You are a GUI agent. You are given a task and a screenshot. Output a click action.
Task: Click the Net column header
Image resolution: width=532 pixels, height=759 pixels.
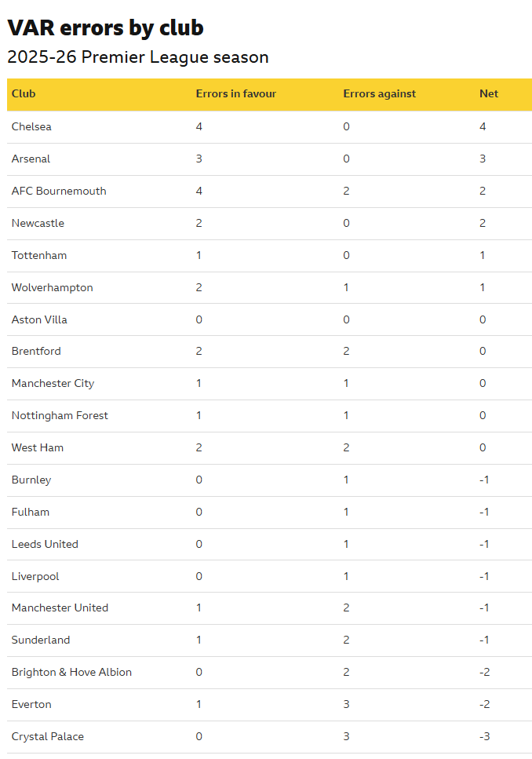coord(488,94)
